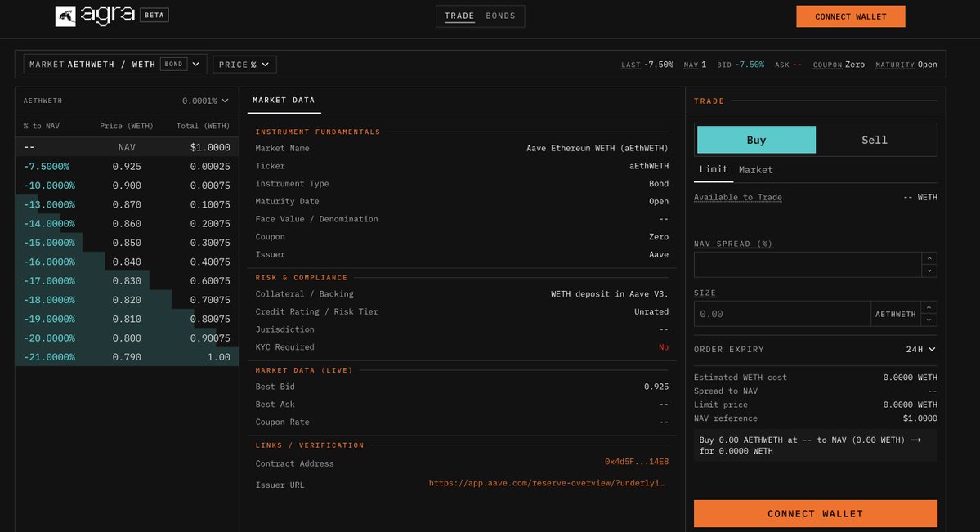Open the Aave issuer URL link
The width and height of the screenshot is (980, 532).
coord(546,483)
